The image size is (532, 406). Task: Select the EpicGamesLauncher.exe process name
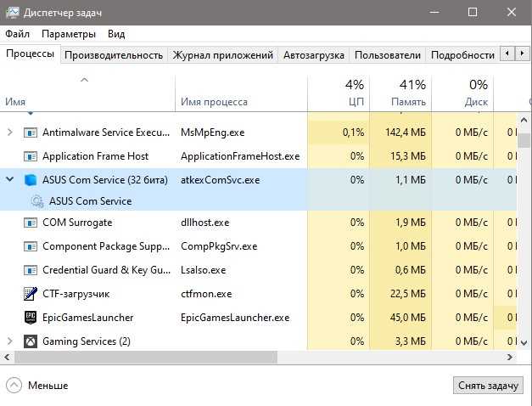click(235, 318)
